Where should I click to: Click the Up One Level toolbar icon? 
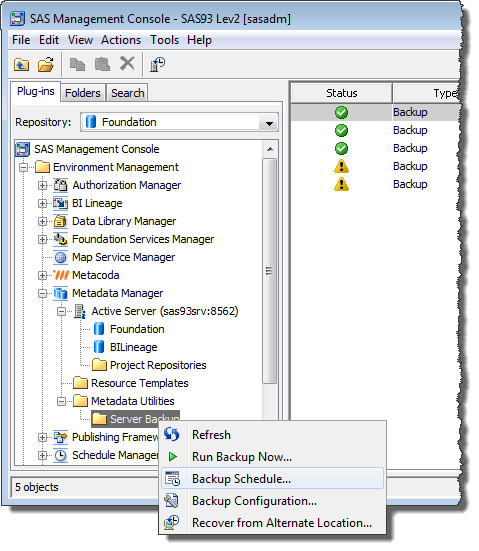tap(21, 65)
